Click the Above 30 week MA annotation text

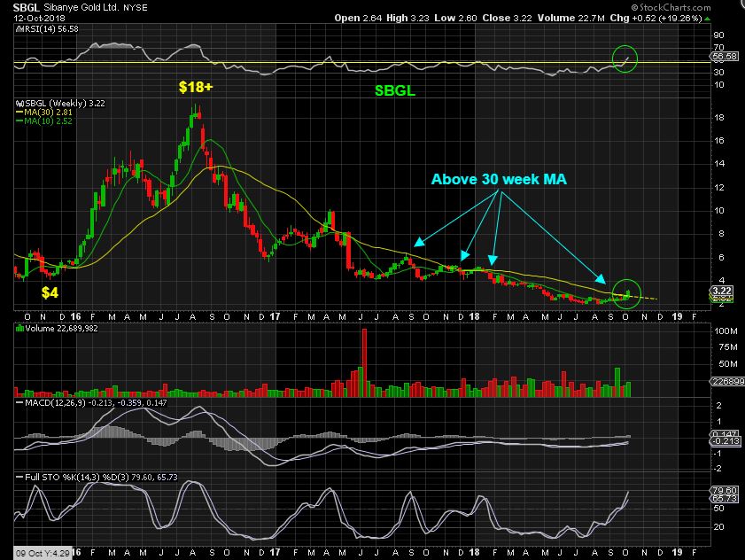tap(499, 179)
